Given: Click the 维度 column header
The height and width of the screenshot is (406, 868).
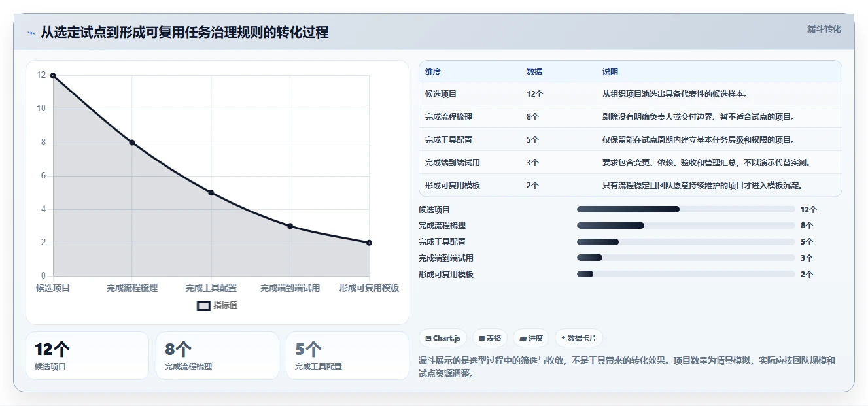Looking at the screenshot, I should click(x=433, y=72).
